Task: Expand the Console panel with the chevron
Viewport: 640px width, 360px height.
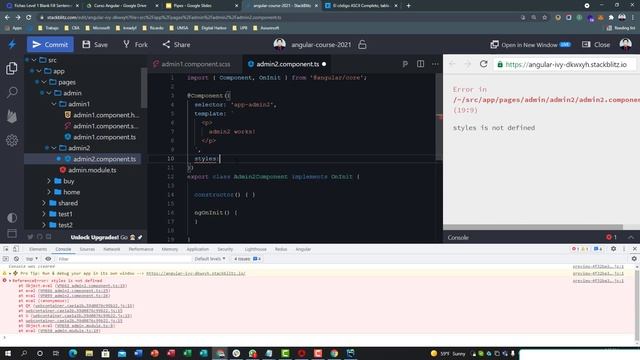Action: (x=631, y=237)
